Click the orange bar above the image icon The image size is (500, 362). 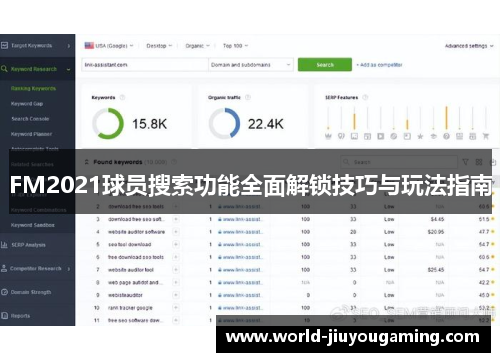(x=354, y=121)
